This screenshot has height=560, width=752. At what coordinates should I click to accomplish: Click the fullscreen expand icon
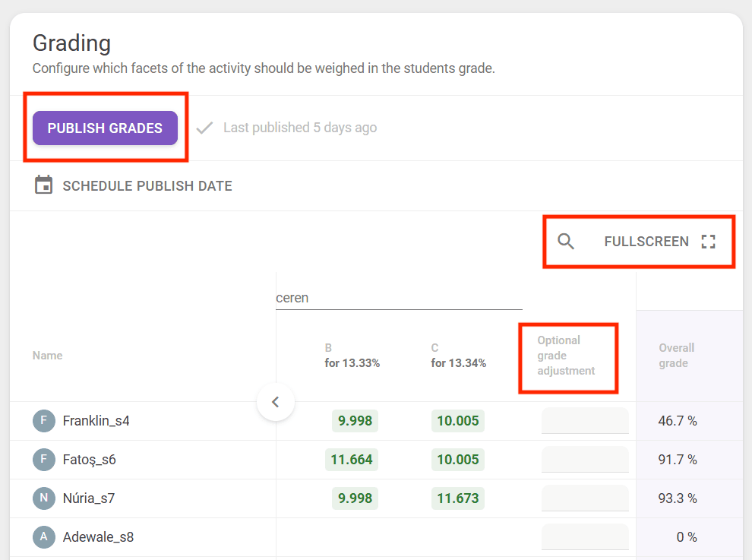click(708, 242)
